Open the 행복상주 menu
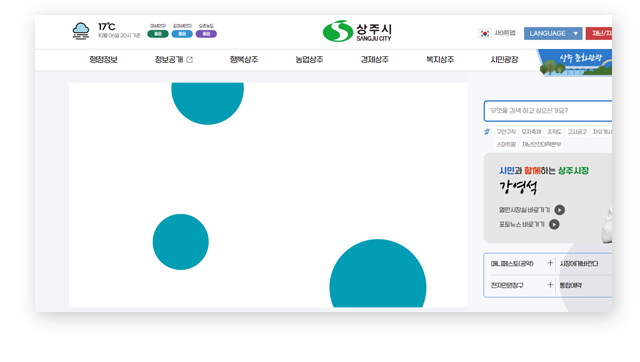Viewport: 640px width, 362px height. [x=244, y=60]
